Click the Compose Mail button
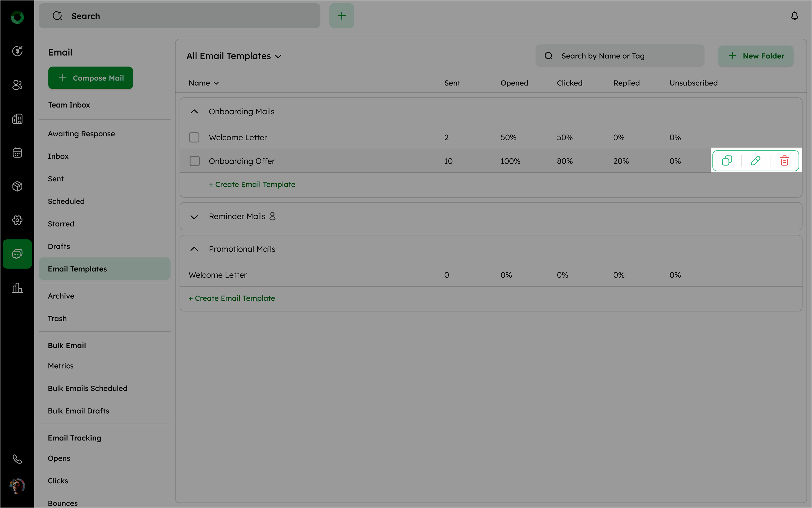 pyautogui.click(x=91, y=78)
